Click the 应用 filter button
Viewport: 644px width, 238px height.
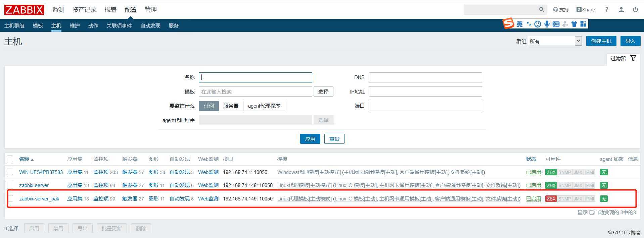pos(310,139)
